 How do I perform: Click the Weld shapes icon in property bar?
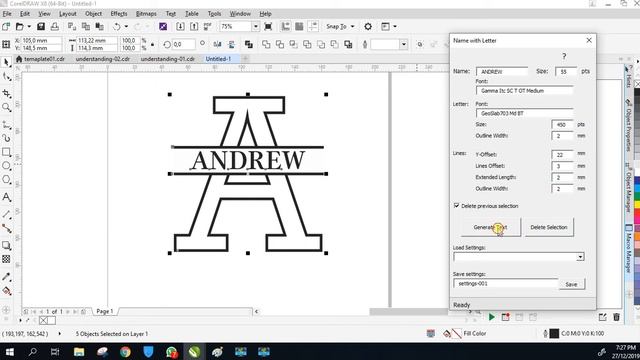pos(266,44)
